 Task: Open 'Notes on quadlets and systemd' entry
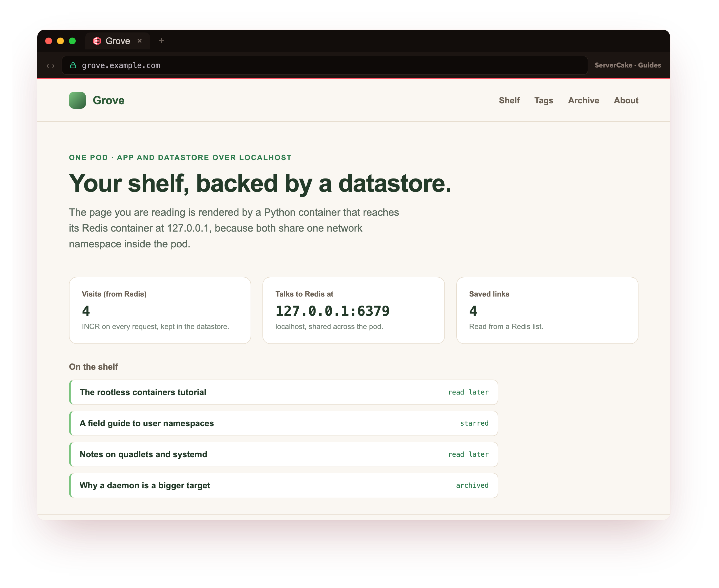(x=284, y=454)
